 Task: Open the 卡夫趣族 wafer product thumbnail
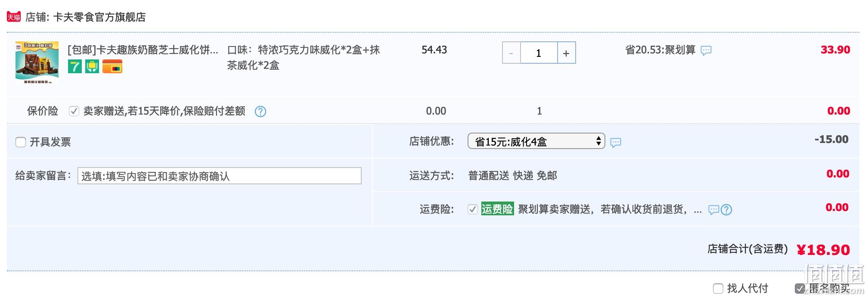[37, 62]
